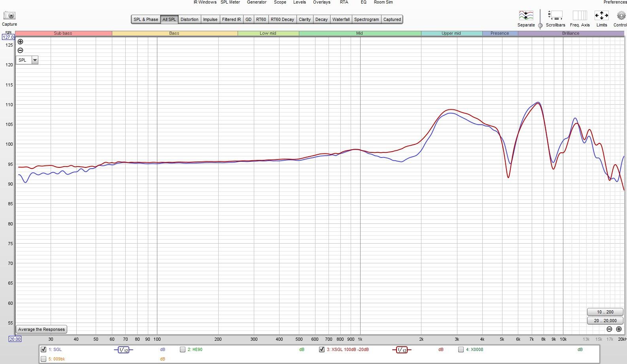Open XSGL 1/12 smoothing line selector
Viewport: 627px width, 364px height.
tap(402, 350)
